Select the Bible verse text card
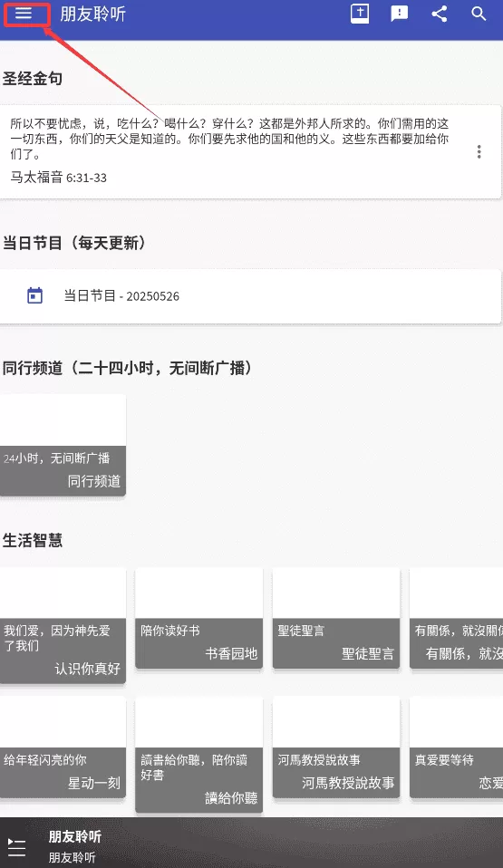503x868 pixels. [x=250, y=151]
